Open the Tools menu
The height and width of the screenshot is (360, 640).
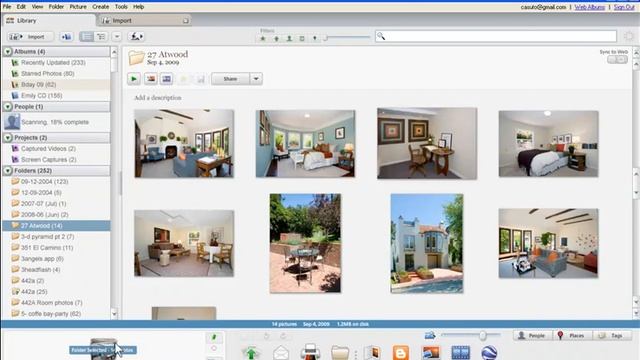point(121,7)
